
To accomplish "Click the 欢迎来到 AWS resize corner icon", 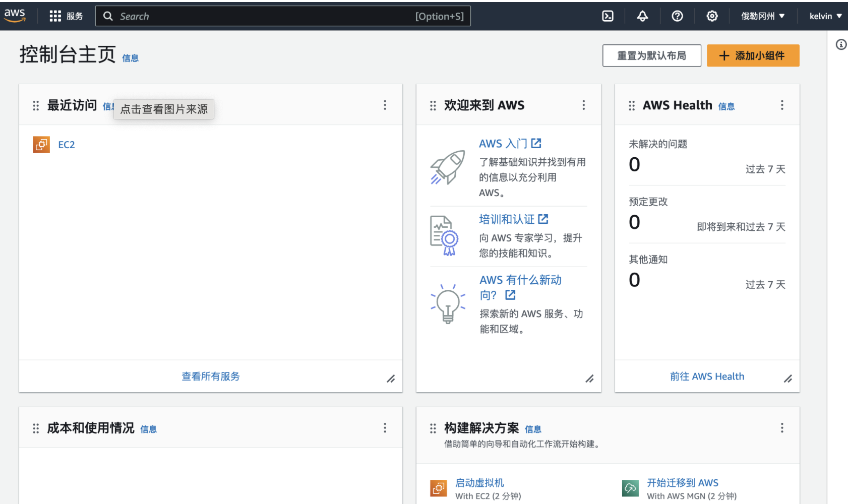I will point(589,379).
